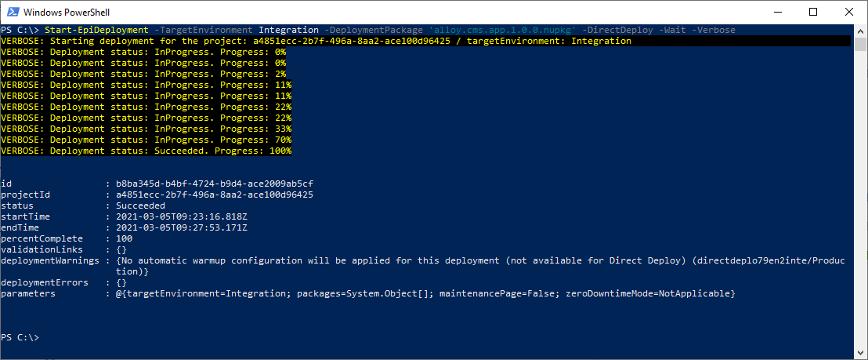Viewport: 868px width, 360px height.
Task: Click the startTime timestamp value
Action: (181, 216)
